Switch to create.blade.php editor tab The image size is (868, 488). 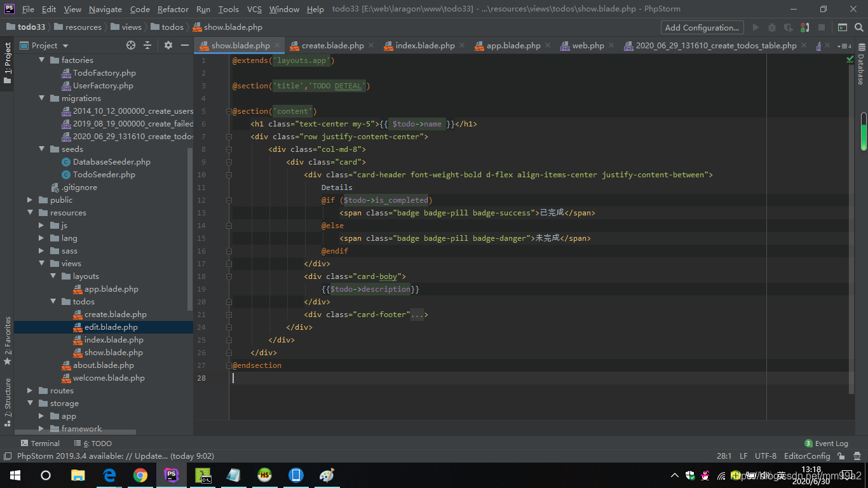[x=332, y=46]
